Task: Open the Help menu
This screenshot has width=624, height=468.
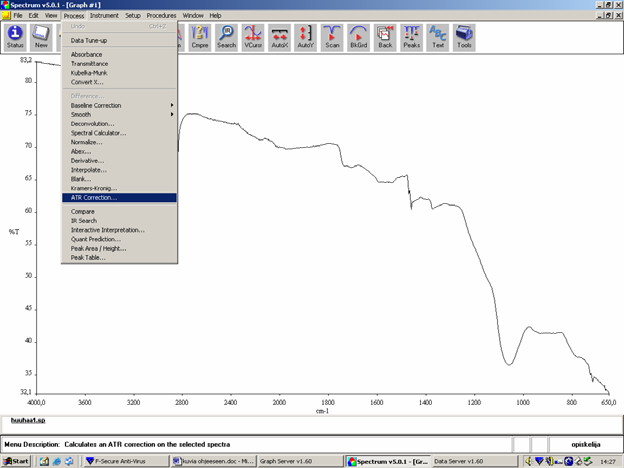Action: 215,16
